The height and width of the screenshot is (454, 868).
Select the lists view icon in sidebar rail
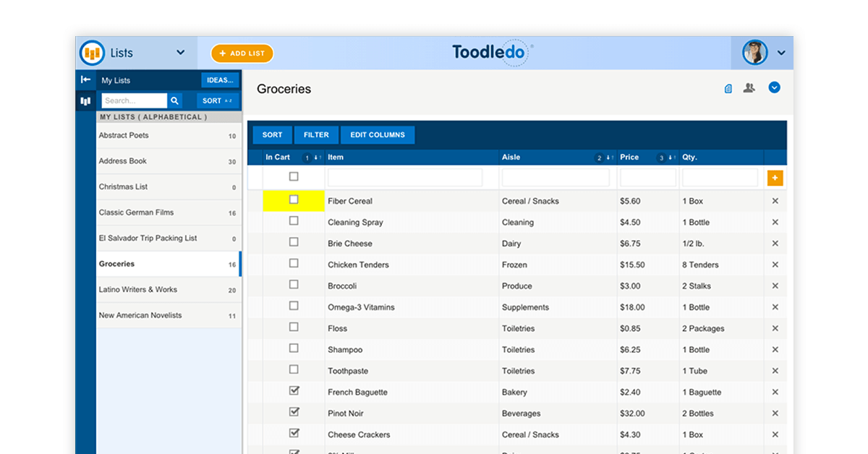tap(85, 101)
